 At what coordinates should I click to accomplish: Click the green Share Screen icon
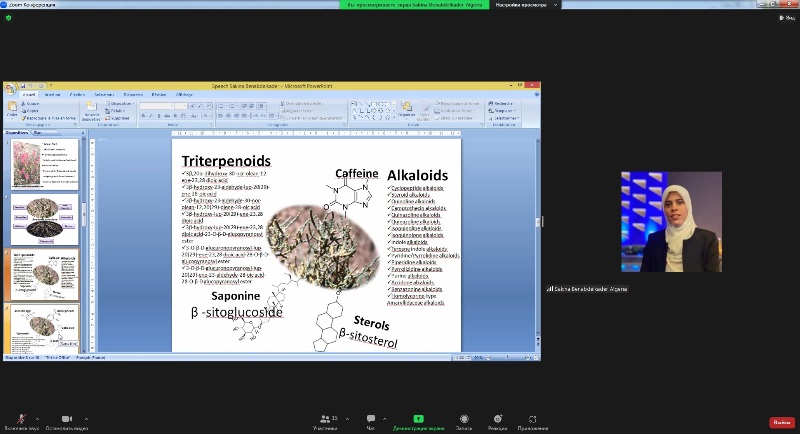[x=418, y=418]
